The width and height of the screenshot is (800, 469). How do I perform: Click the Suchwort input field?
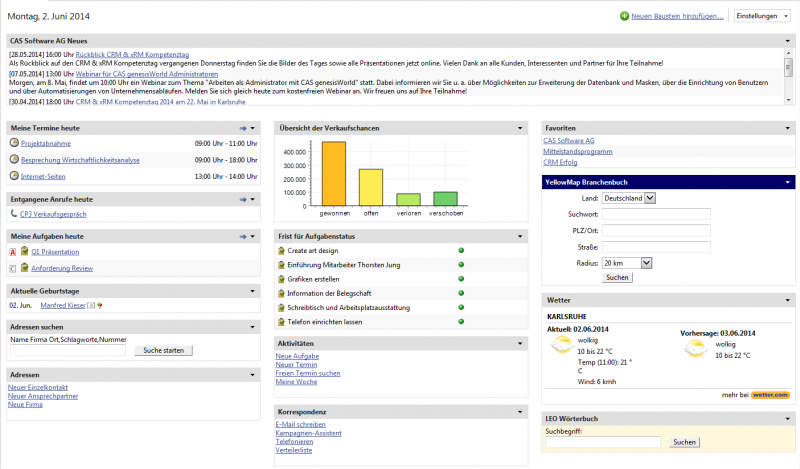656,214
